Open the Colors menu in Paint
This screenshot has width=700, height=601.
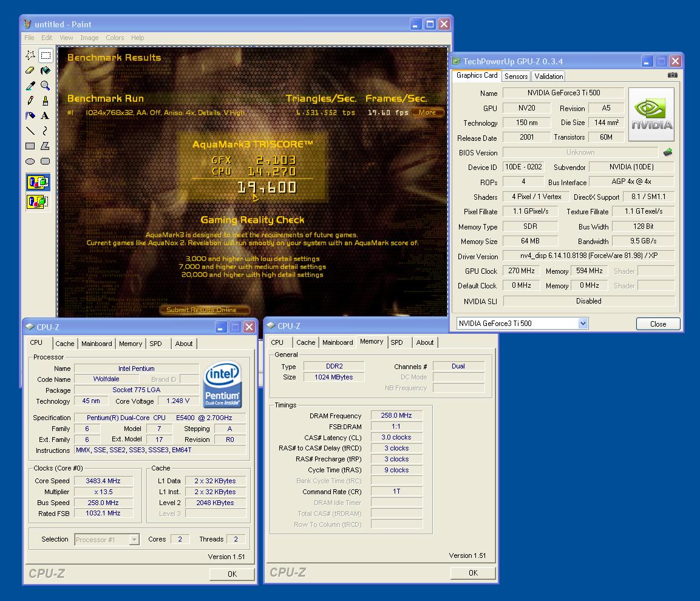coord(115,38)
